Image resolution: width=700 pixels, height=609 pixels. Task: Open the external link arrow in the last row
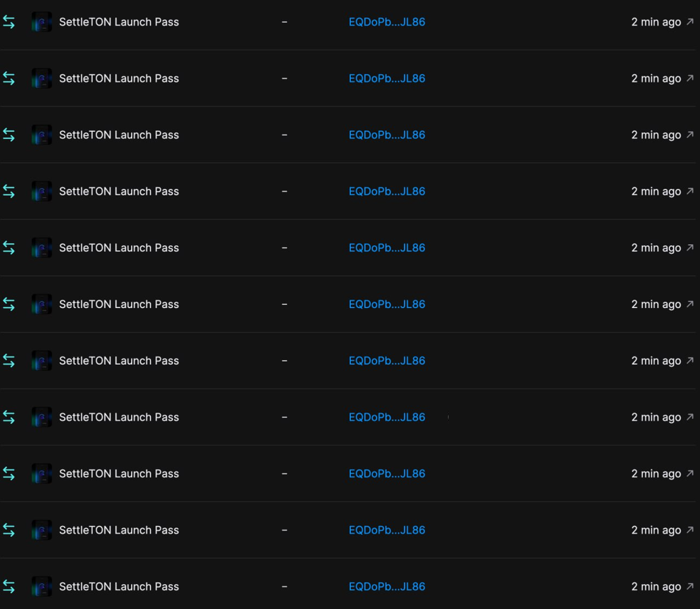pos(690,586)
